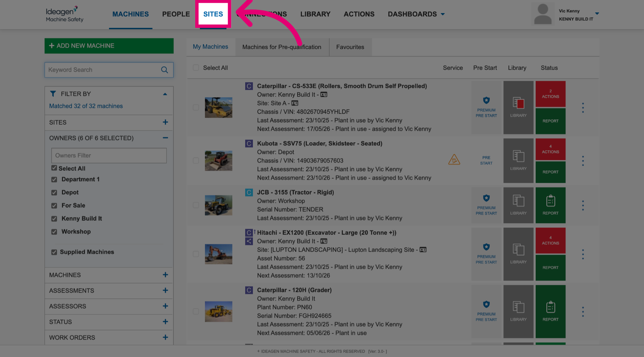Open Pre Start for Kubota SSV75

[x=486, y=160]
